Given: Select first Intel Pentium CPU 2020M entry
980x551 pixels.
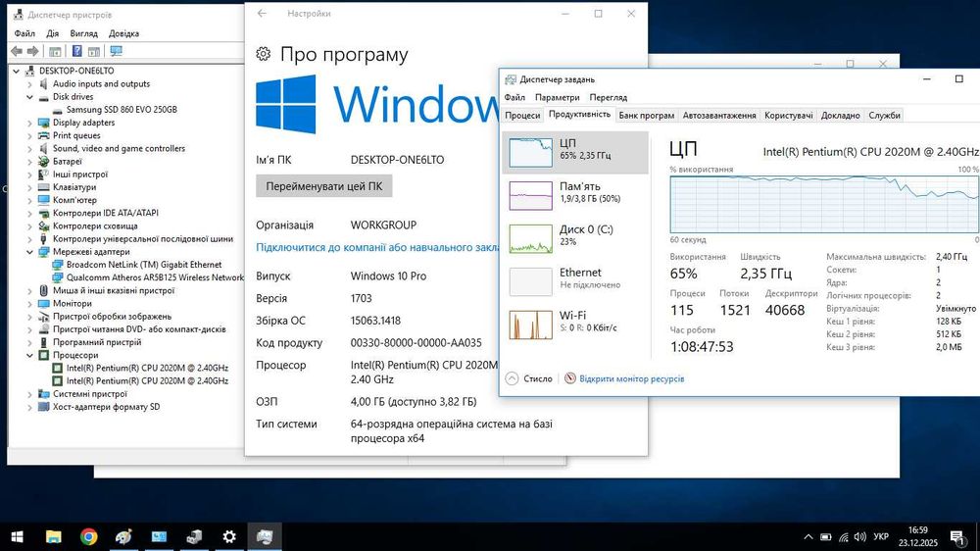Looking at the screenshot, I should [x=147, y=368].
